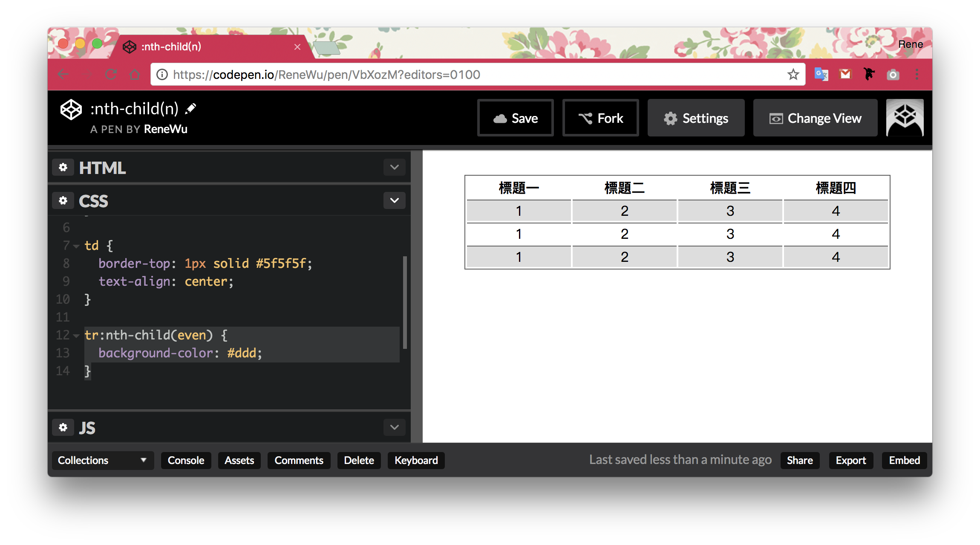Click the CodePen logo in header
The image size is (980, 545).
click(71, 110)
